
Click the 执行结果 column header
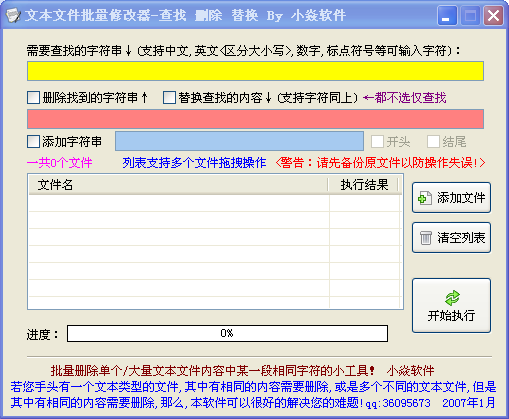click(364, 185)
